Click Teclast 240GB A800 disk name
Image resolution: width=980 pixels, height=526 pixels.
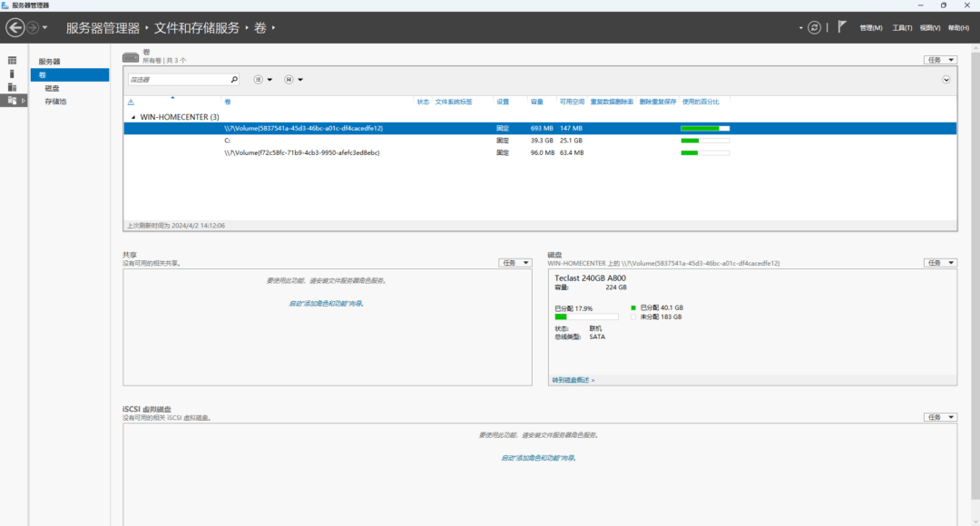[x=590, y=278]
